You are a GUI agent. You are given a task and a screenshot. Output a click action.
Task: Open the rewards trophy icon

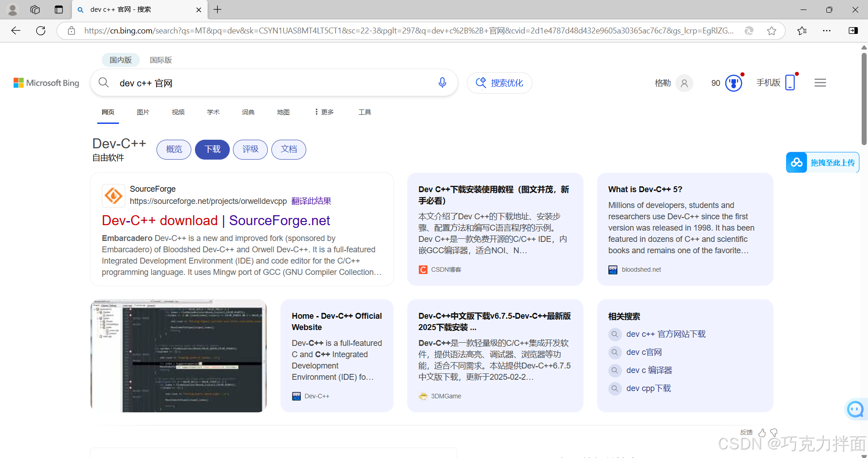click(734, 83)
